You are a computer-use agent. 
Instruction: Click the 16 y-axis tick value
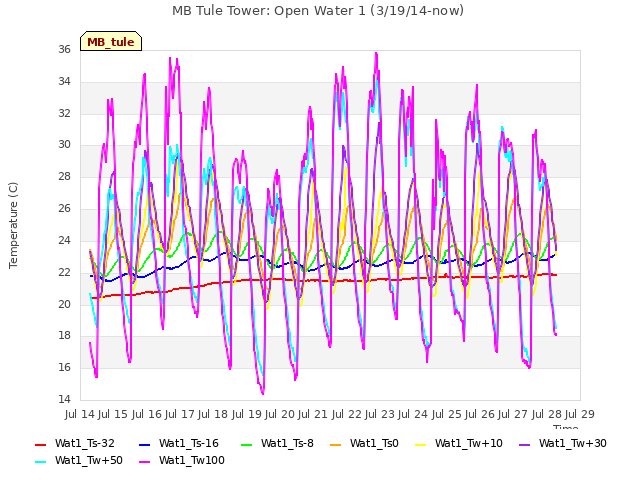[x=64, y=367]
